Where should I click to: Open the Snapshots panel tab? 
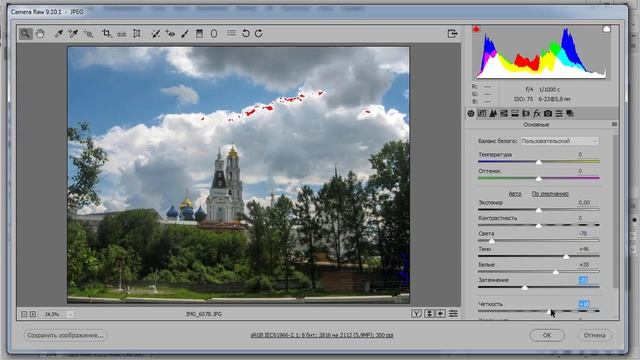(x=570, y=113)
